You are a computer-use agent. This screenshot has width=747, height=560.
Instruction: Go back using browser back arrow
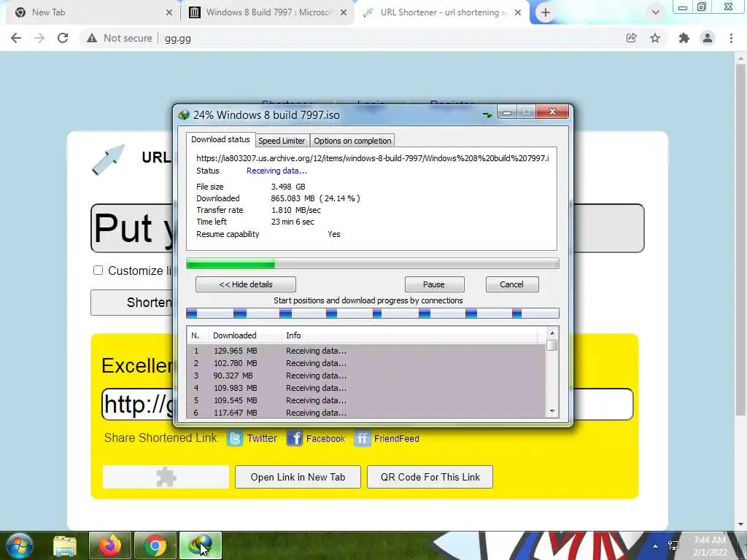coord(16,38)
